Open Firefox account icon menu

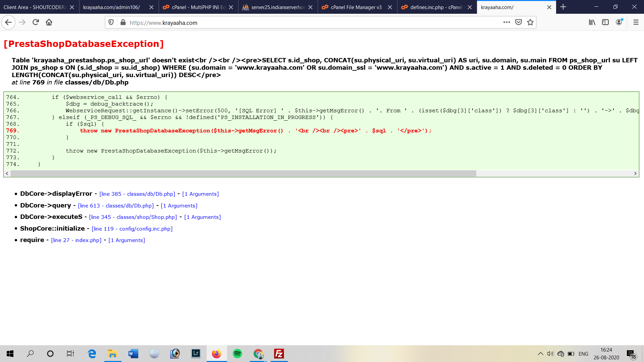(x=619, y=22)
